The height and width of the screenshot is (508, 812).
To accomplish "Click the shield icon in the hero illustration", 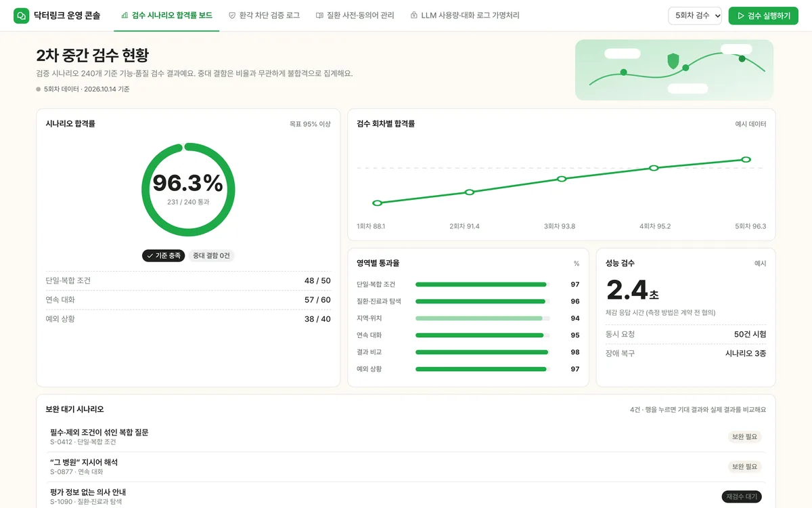I will point(673,62).
